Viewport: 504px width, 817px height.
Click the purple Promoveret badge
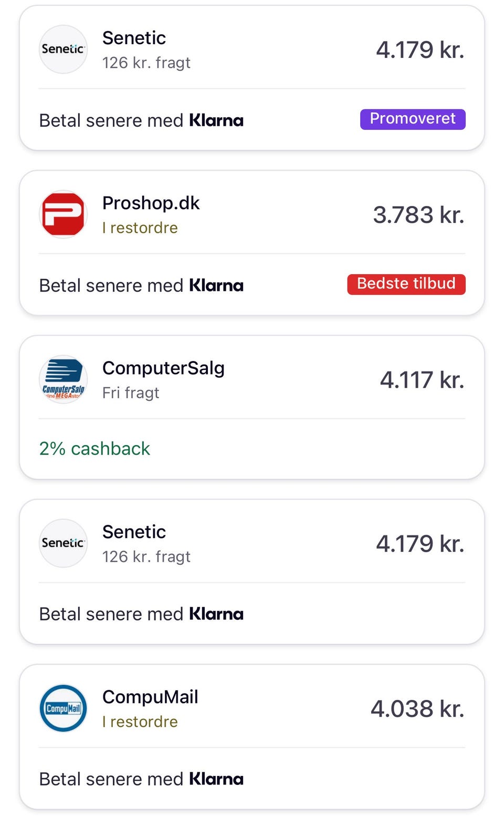coord(413,119)
